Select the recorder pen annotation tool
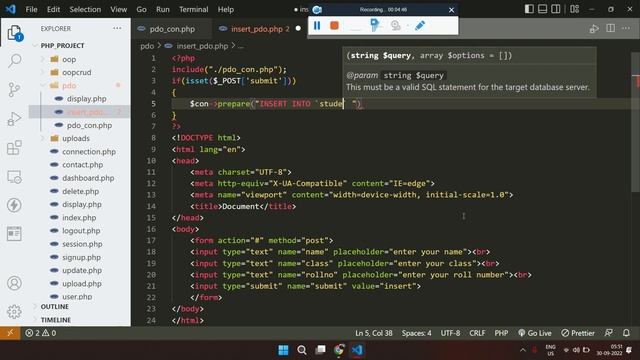The image size is (640, 360). pyautogui.click(x=420, y=26)
